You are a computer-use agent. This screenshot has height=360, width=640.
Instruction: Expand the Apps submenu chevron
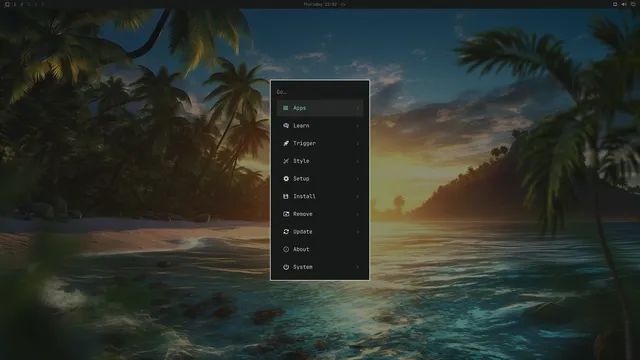pyautogui.click(x=358, y=108)
